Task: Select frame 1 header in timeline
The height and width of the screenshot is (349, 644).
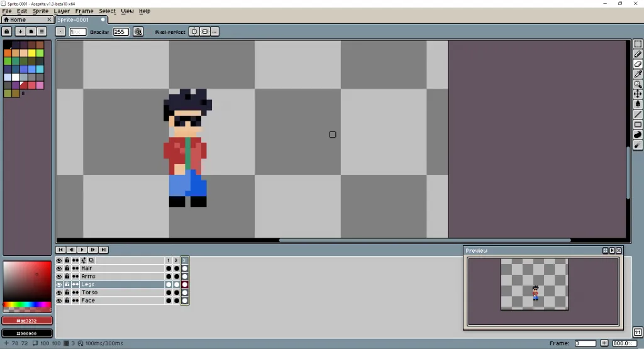Action: pyautogui.click(x=169, y=260)
